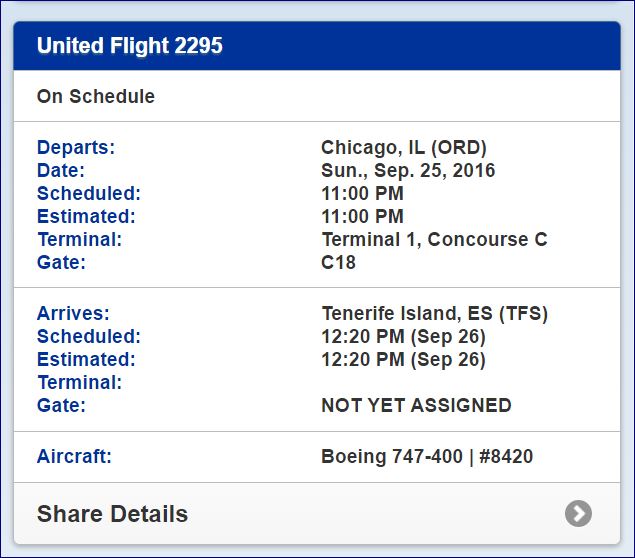Click the Boeing 747-400 aircraft info
Image resolution: width=635 pixels, height=558 pixels.
click(x=427, y=457)
